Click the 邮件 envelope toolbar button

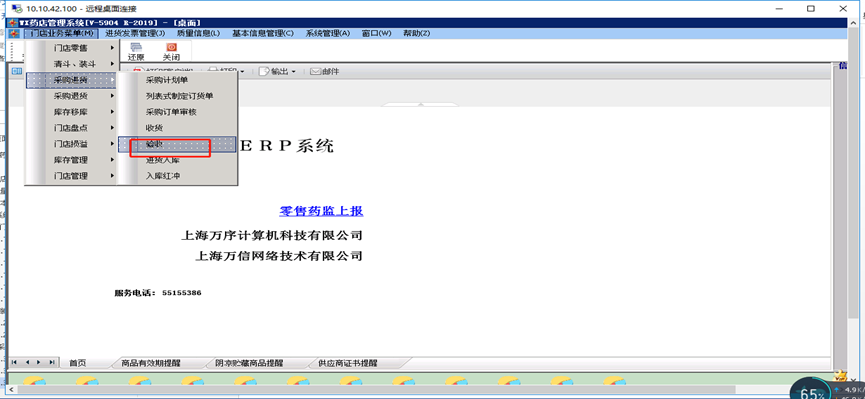click(324, 71)
